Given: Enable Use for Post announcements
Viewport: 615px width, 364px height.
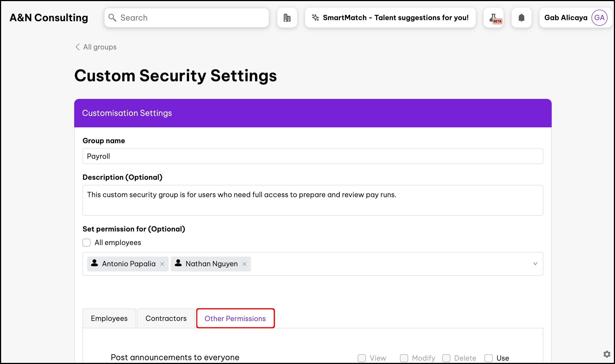Looking at the screenshot, I should pyautogui.click(x=488, y=358).
